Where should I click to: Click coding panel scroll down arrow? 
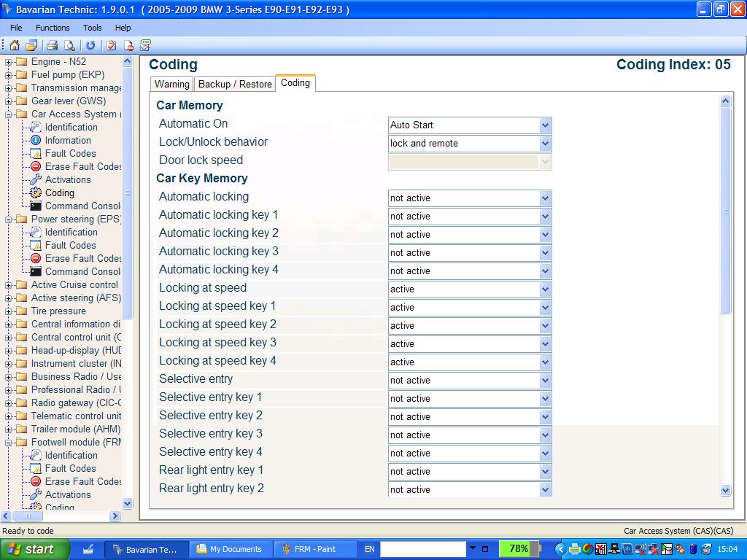click(x=725, y=490)
